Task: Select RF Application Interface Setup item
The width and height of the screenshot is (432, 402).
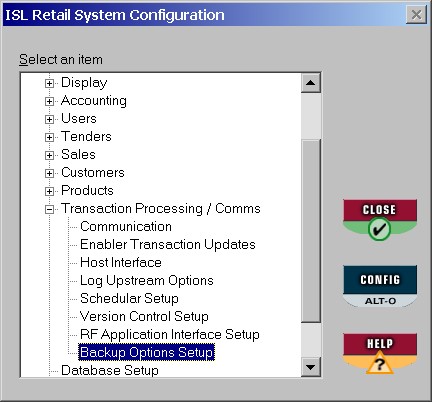Action: click(170, 335)
